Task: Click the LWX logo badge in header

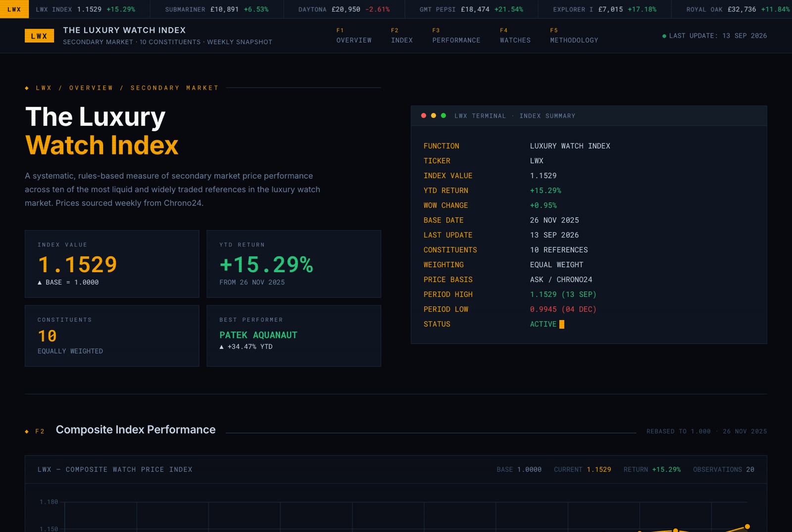Action: click(x=39, y=36)
